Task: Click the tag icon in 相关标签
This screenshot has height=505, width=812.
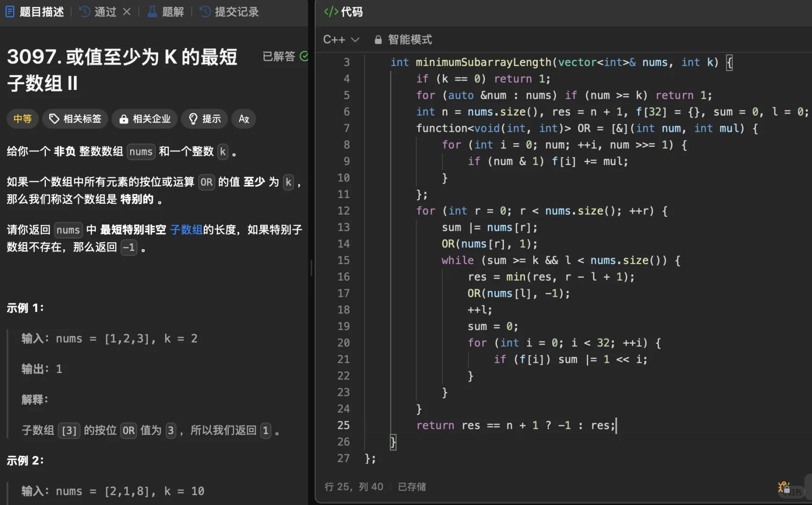Action: pos(54,119)
